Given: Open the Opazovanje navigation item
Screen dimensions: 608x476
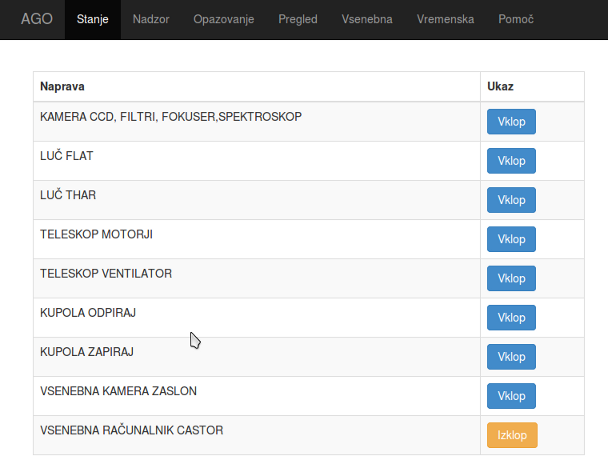Looking at the screenshot, I should pos(224,19).
